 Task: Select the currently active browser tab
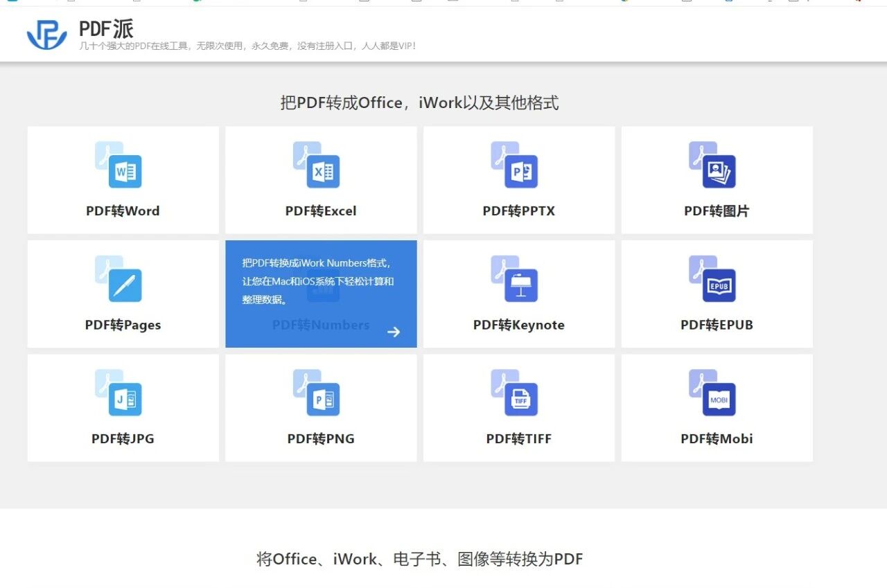(x=12, y=3)
